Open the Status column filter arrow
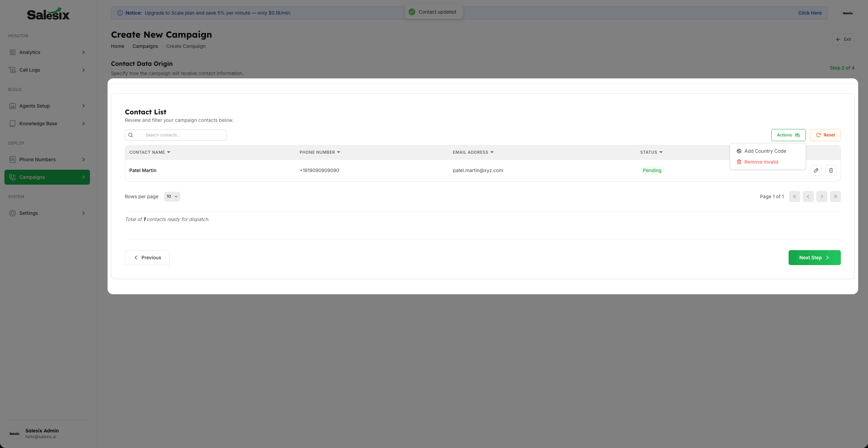 661,152
